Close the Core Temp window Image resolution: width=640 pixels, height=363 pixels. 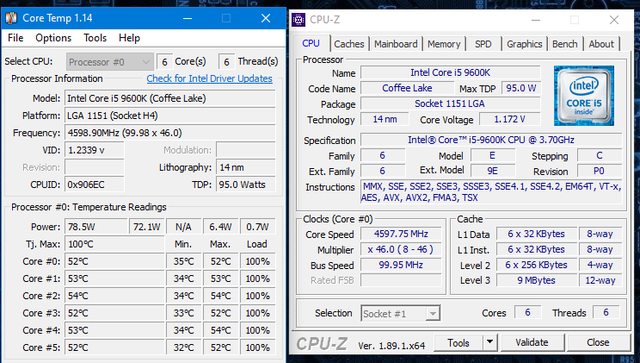click(x=266, y=18)
